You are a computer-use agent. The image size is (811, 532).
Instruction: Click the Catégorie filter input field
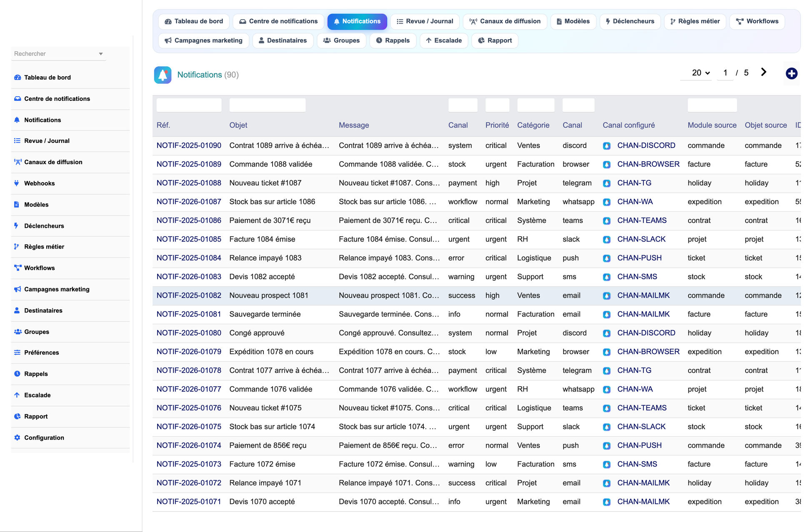[536, 105]
